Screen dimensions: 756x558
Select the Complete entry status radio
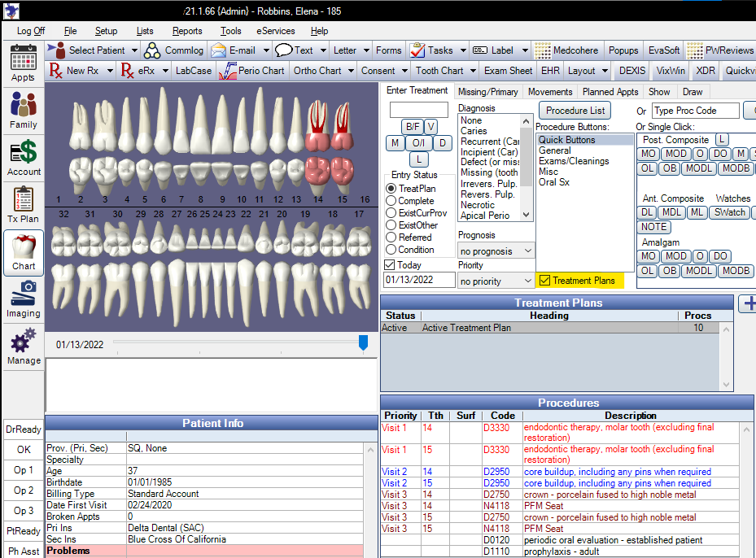[391, 201]
